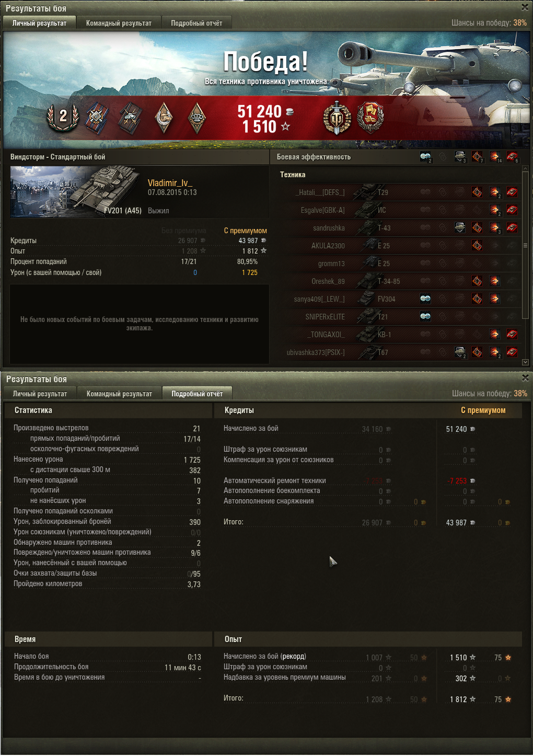Screen dimensions: 533x756
Task: Click the critical hit icon in the T-43 row
Action: click(x=477, y=228)
